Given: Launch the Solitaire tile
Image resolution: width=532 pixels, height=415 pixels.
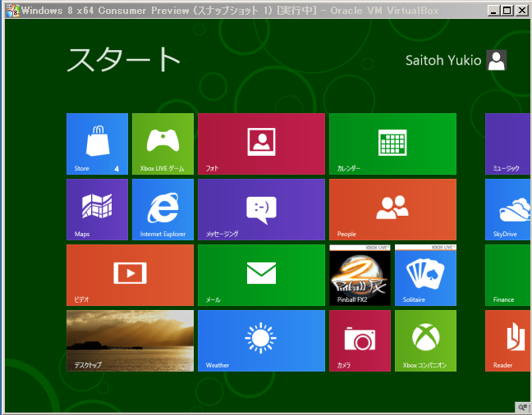Looking at the screenshot, I should tap(425, 275).
